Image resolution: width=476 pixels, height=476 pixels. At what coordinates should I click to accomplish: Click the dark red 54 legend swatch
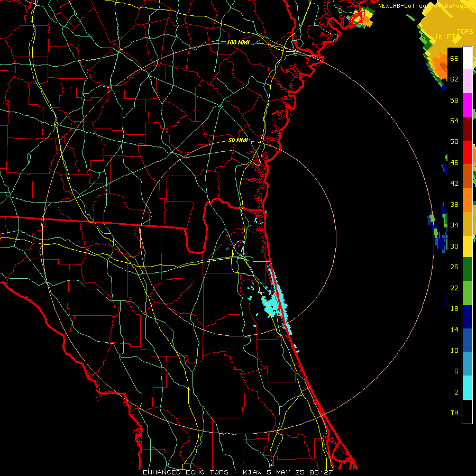(467, 129)
